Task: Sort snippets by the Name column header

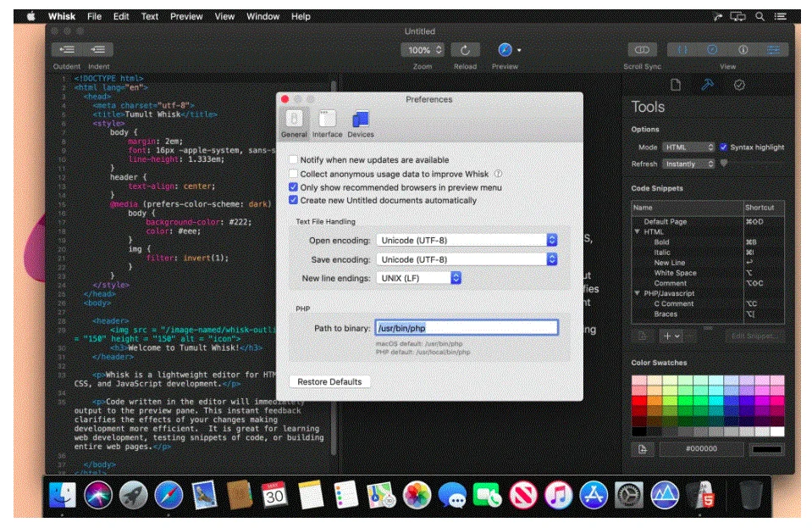Action: tap(688, 208)
